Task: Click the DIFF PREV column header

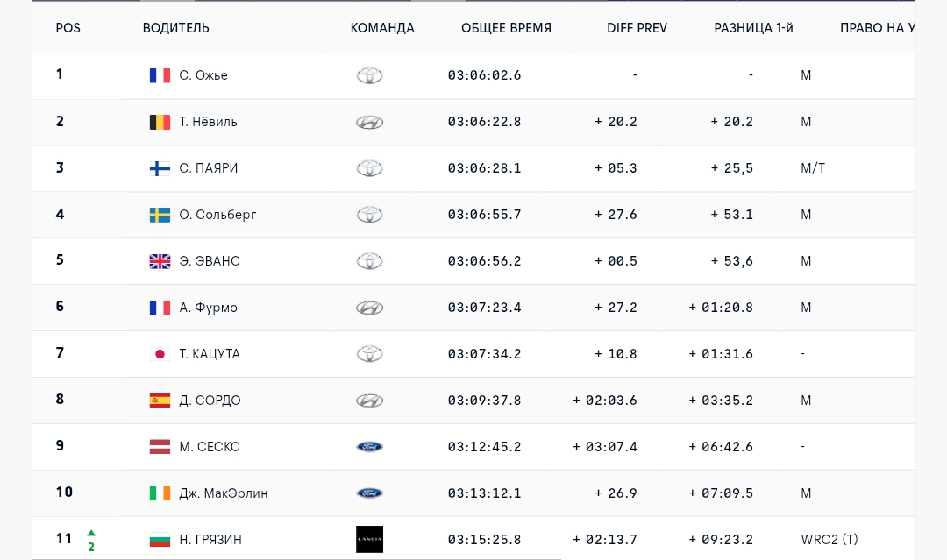Action: tap(637, 28)
